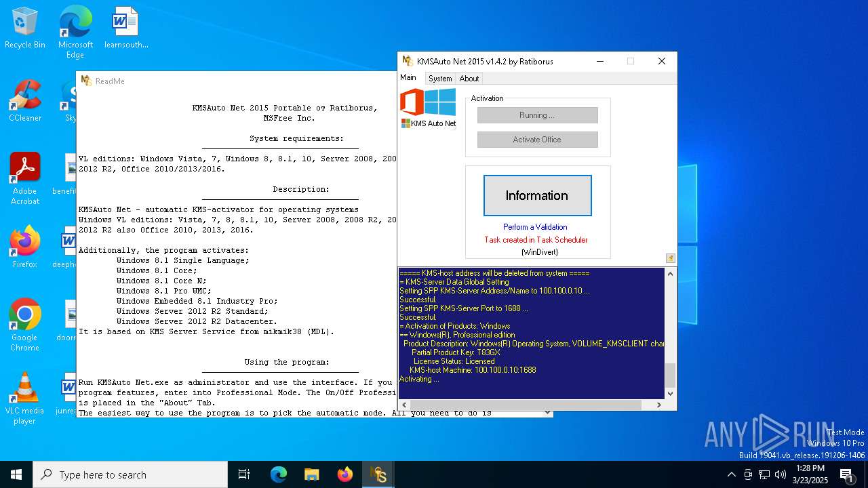Click 'Windows 8.1 Single Language;' line in ReadMe
Screen dimensions: 868x488
183,260
